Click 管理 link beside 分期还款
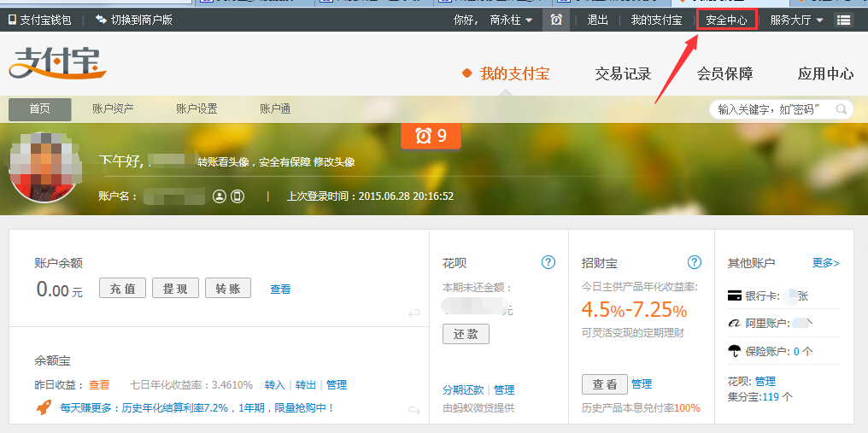This screenshot has height=433, width=868. coord(504,389)
